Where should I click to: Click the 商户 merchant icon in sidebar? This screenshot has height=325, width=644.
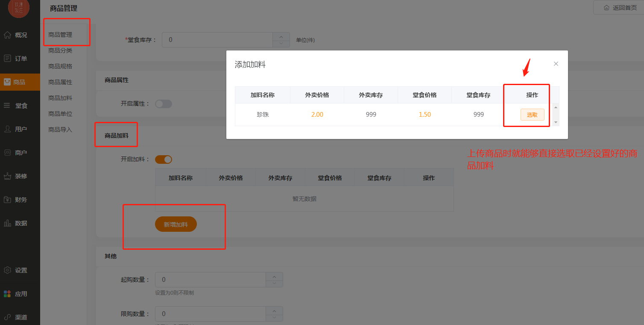(x=7, y=153)
